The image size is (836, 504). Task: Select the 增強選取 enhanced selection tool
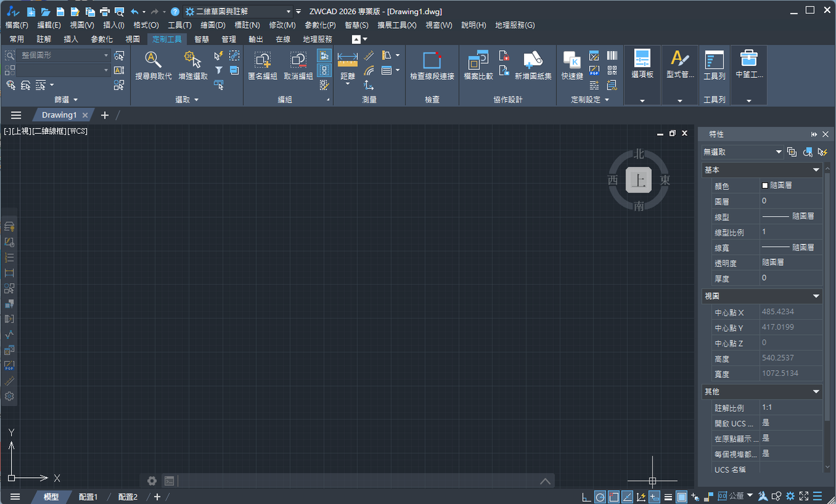pos(192,65)
